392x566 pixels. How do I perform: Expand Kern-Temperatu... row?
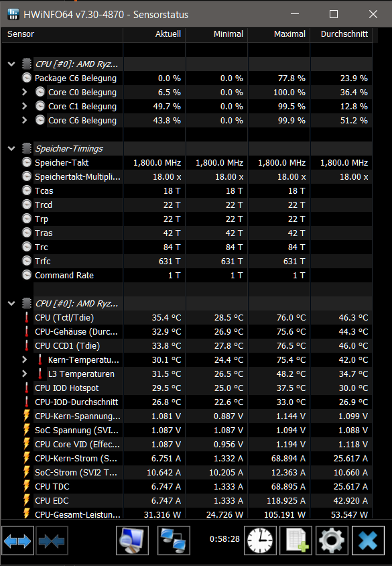(x=25, y=359)
